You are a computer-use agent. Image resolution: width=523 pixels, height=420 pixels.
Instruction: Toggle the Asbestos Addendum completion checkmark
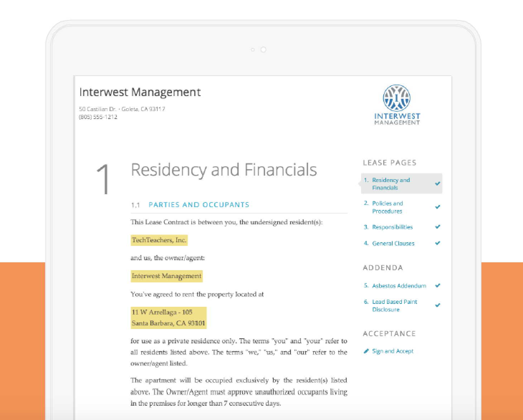click(437, 286)
